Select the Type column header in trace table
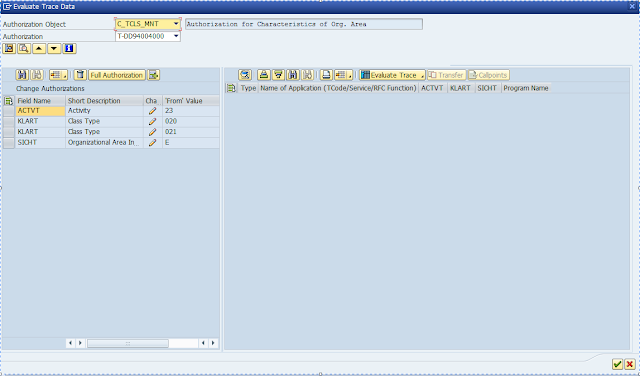Screen dimensions: 640x376 (248, 88)
